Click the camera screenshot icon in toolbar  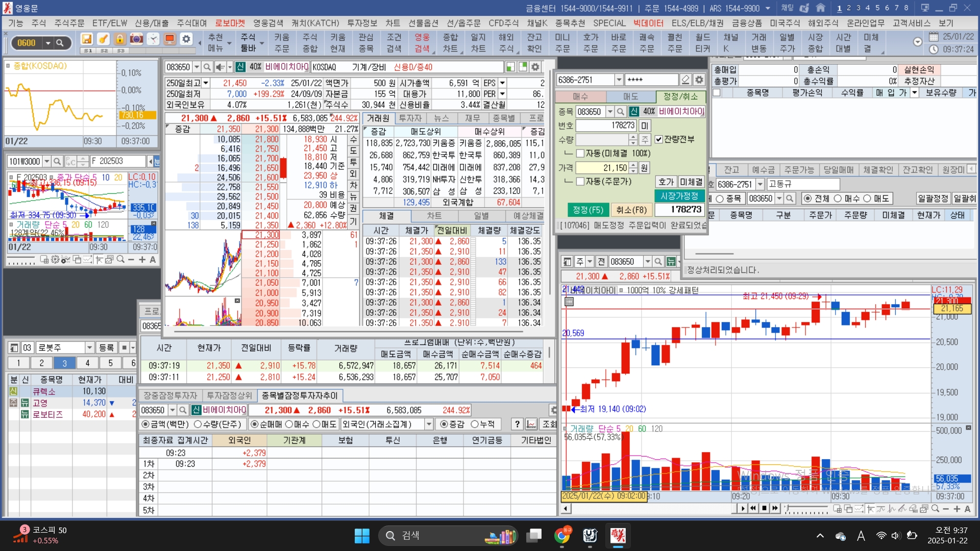pos(136,39)
